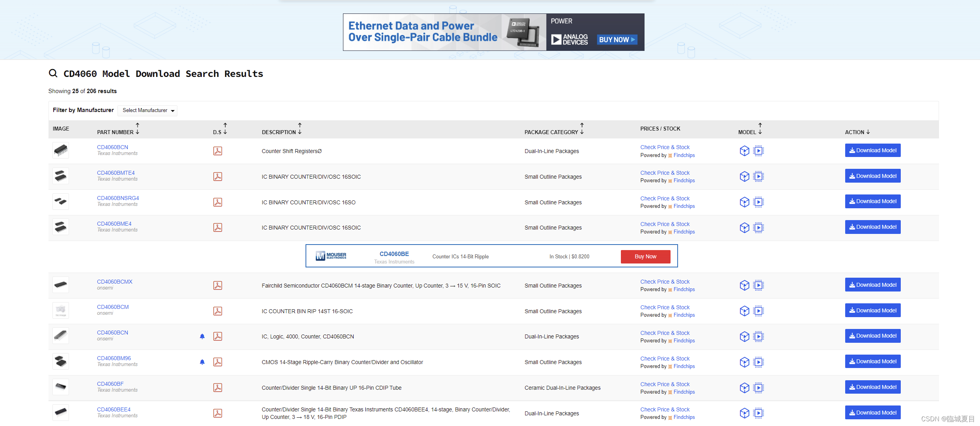
Task: Click Check Price & Stock for CD4060BF
Action: (665, 384)
